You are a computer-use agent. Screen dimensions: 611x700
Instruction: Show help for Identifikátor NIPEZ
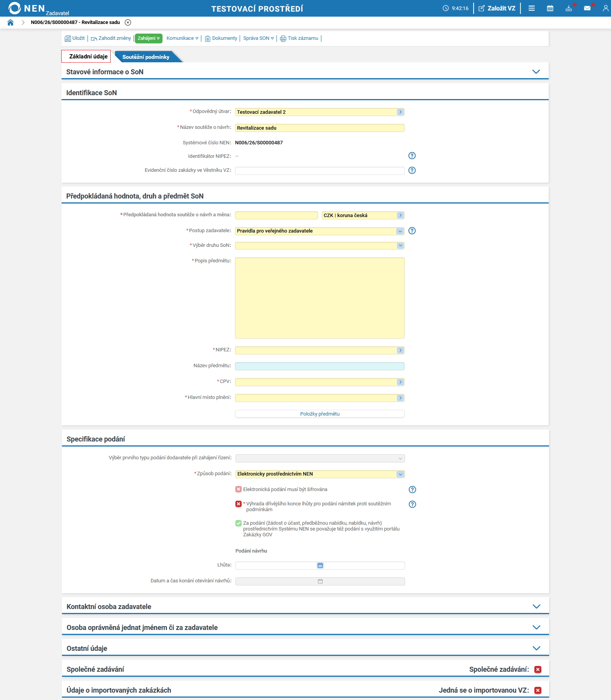[x=412, y=156]
